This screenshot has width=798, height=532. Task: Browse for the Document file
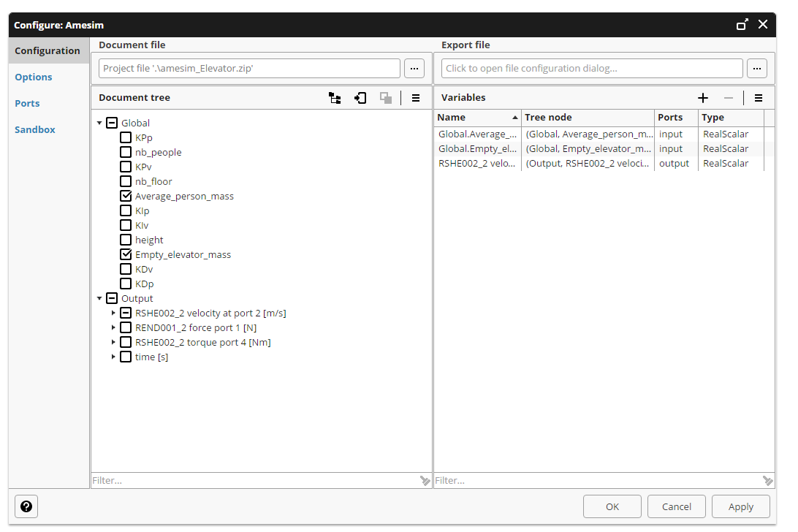coord(414,68)
